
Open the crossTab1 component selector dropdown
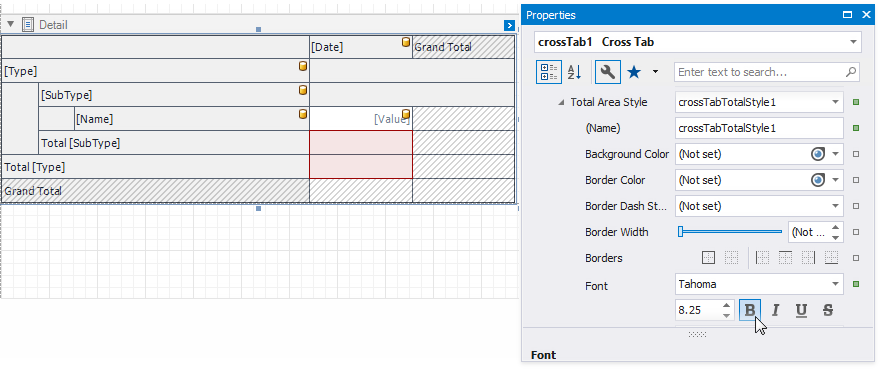853,42
